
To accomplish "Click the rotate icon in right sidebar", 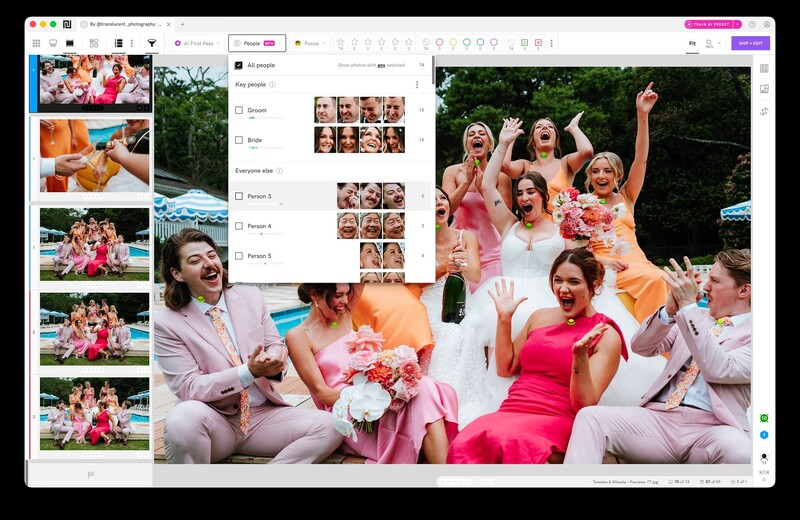I will [764, 111].
